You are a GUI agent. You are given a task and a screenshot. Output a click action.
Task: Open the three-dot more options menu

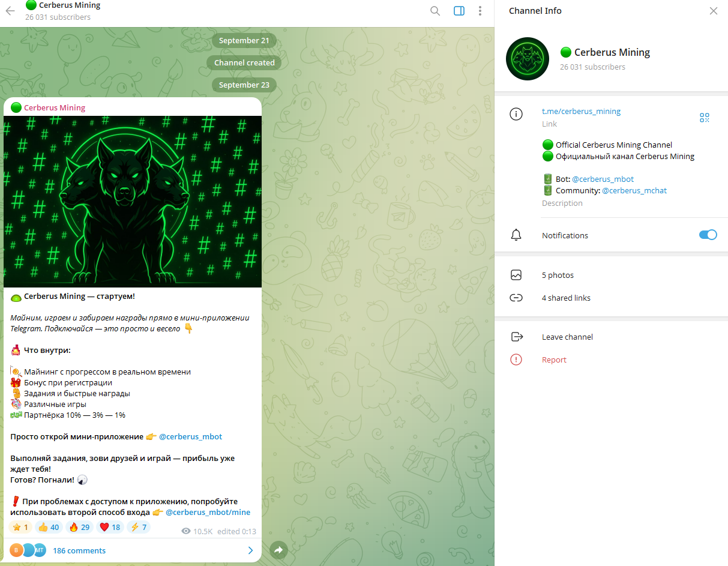pos(480,11)
